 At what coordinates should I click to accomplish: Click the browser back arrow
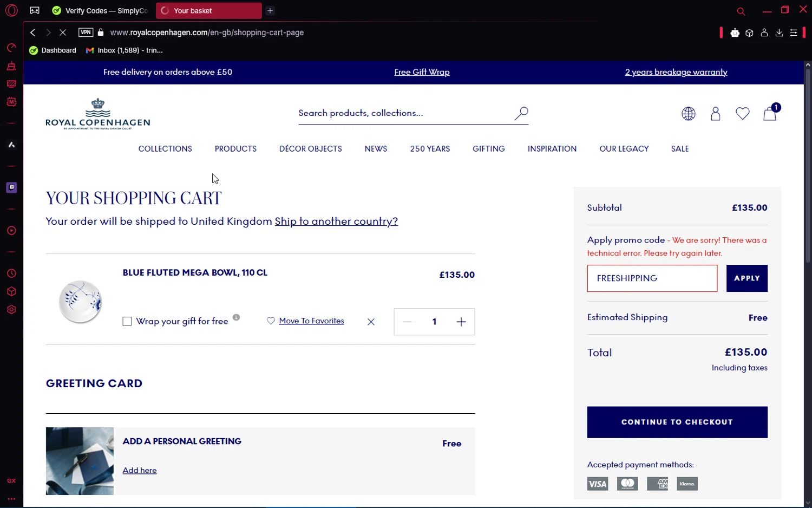point(33,32)
